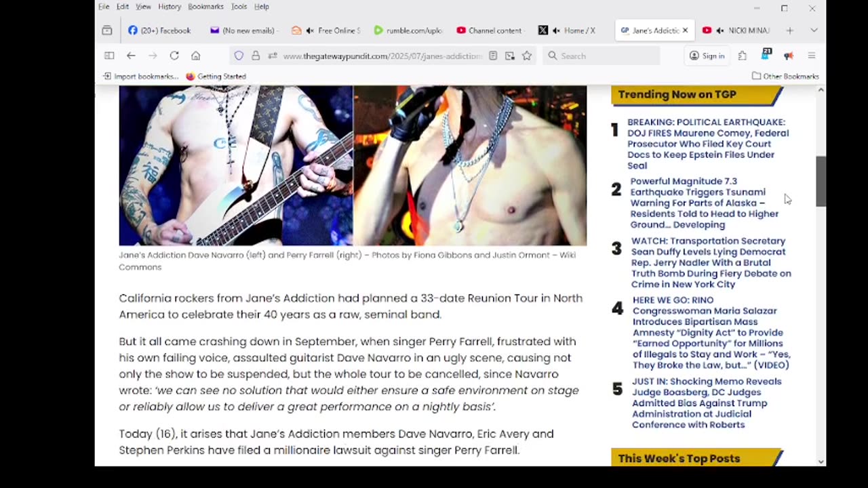Switch to the Home / X tab
868x488 pixels.
[572, 30]
